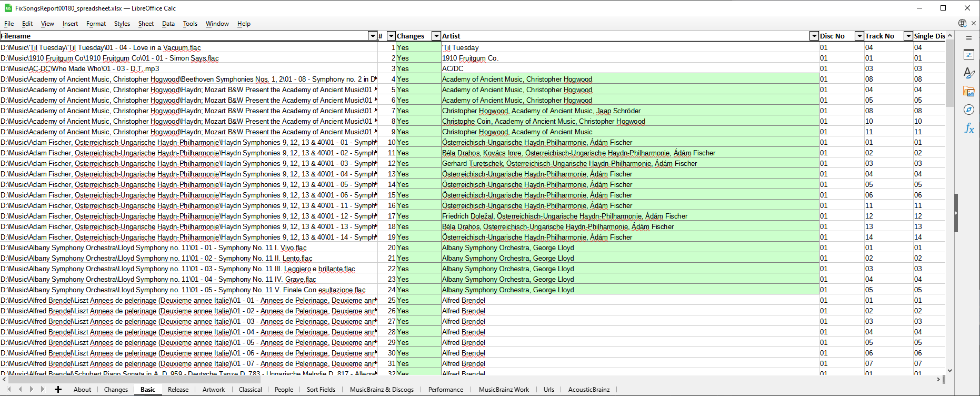
Task: Switch to the Artwork sheet tab
Action: point(214,390)
